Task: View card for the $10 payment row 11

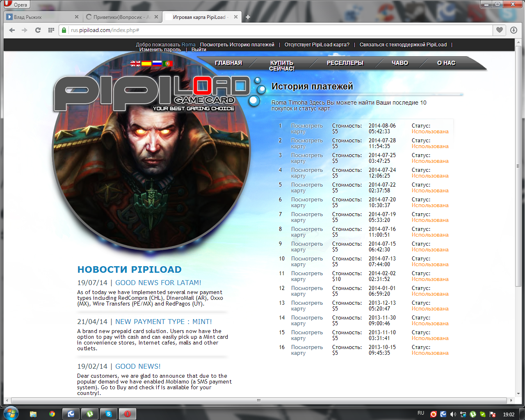Action: pyautogui.click(x=307, y=276)
